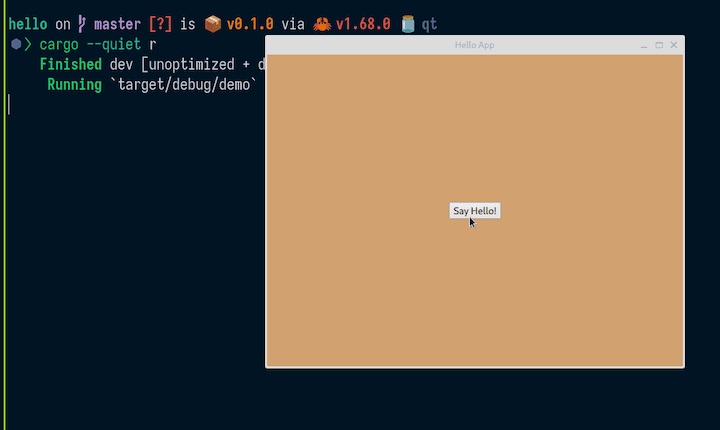Screen dimensions: 720x430
Task: Click the Rust crab icon in prompt
Action: click(x=322, y=24)
